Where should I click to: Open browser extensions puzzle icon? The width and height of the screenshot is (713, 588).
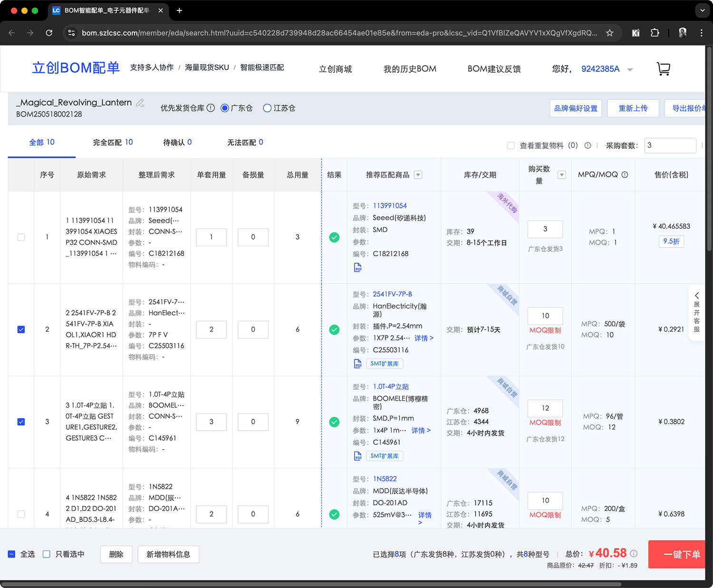pos(655,33)
